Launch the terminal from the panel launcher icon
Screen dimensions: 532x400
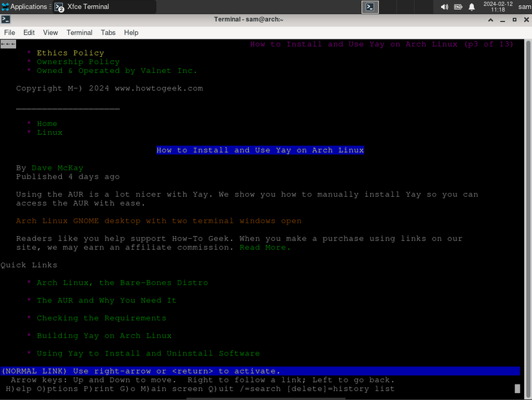click(x=369, y=6)
